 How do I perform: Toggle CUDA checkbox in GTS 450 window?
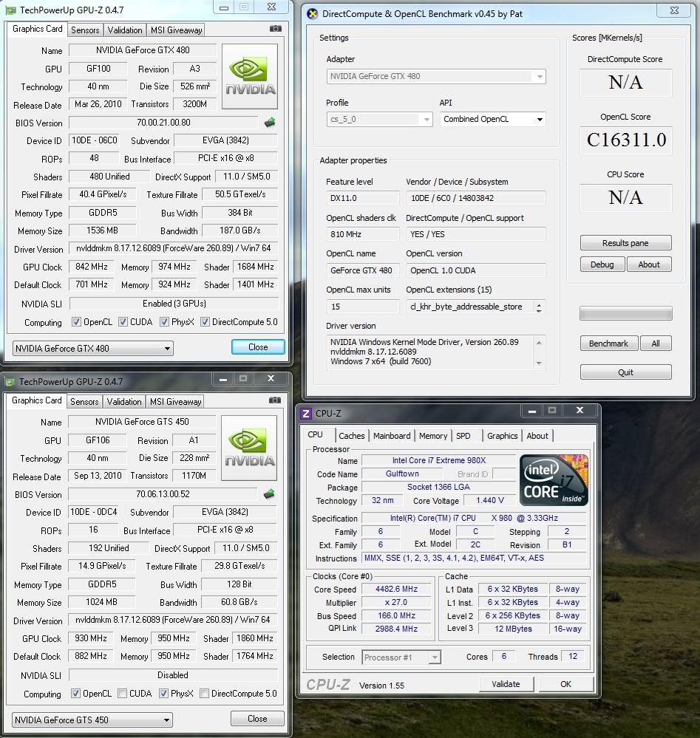point(122,694)
